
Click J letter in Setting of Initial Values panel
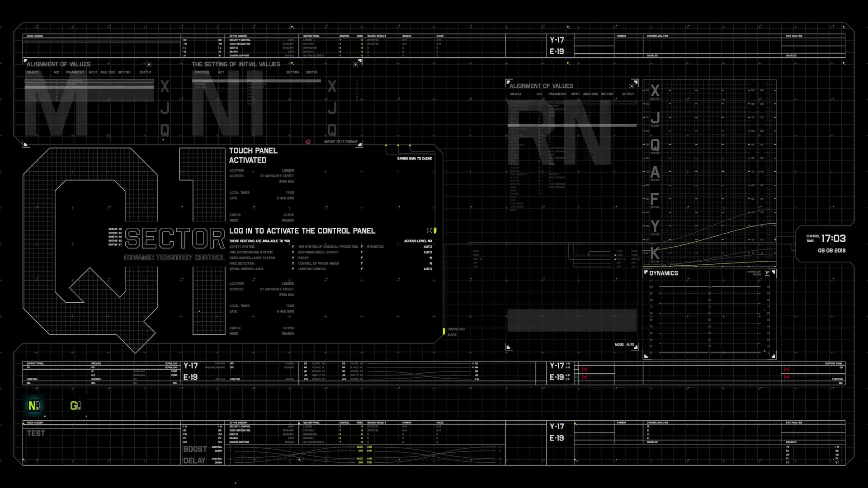[332, 108]
